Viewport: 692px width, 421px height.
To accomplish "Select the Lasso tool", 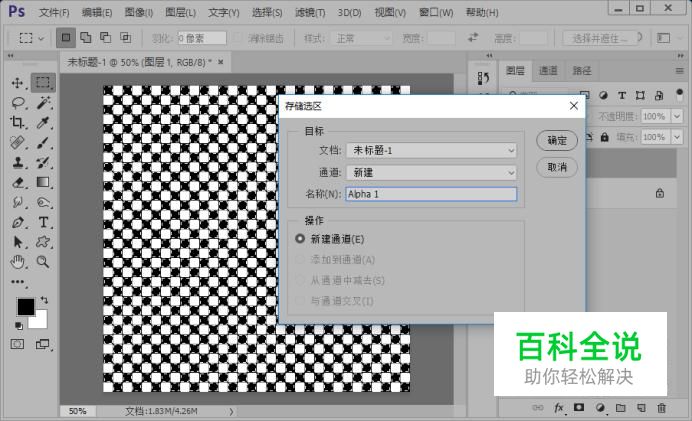I will [x=18, y=103].
